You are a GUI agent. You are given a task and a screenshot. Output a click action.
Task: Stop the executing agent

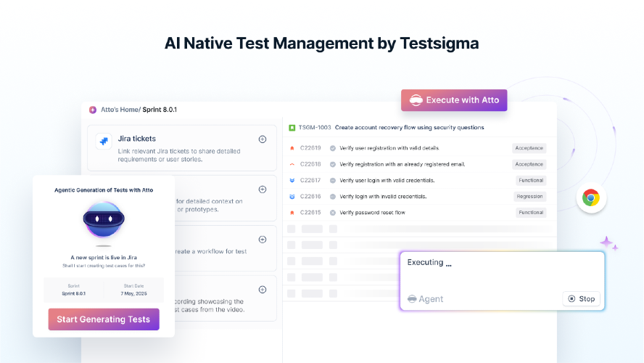click(581, 298)
